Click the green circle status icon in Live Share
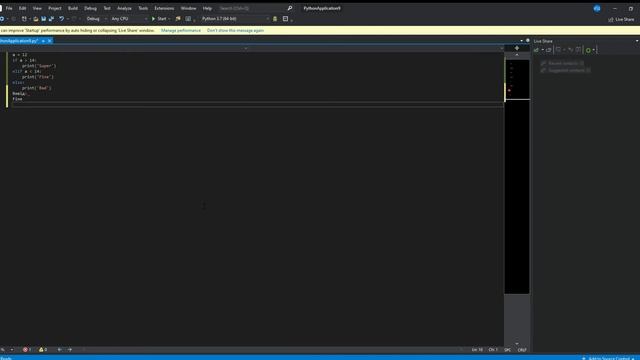Image resolution: width=640 pixels, height=360 pixels. (x=588, y=50)
